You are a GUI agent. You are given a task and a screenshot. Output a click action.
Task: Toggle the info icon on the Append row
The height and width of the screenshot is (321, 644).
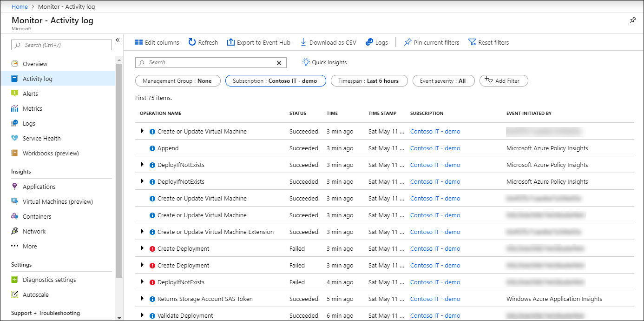tap(153, 148)
